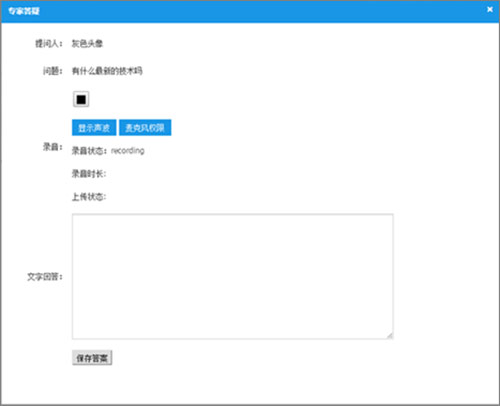Click the 显示声波 button
Screen dimensions: 500x406
coord(94,128)
